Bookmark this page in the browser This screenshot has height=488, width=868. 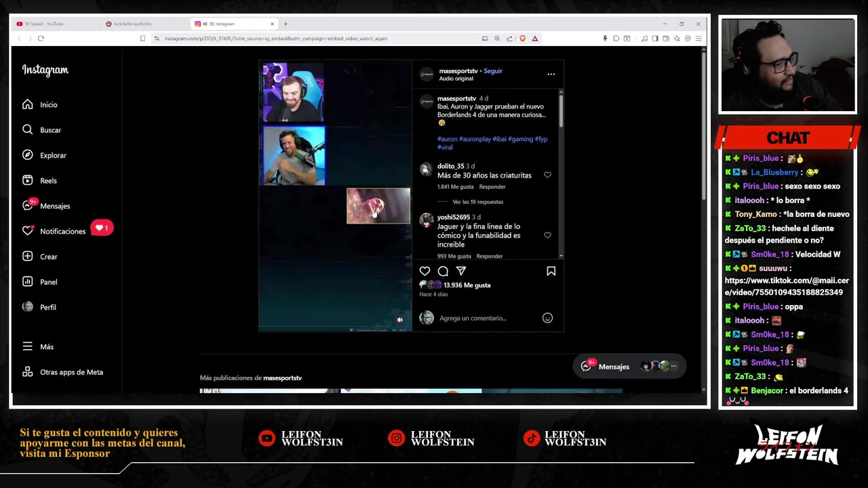[x=142, y=39]
